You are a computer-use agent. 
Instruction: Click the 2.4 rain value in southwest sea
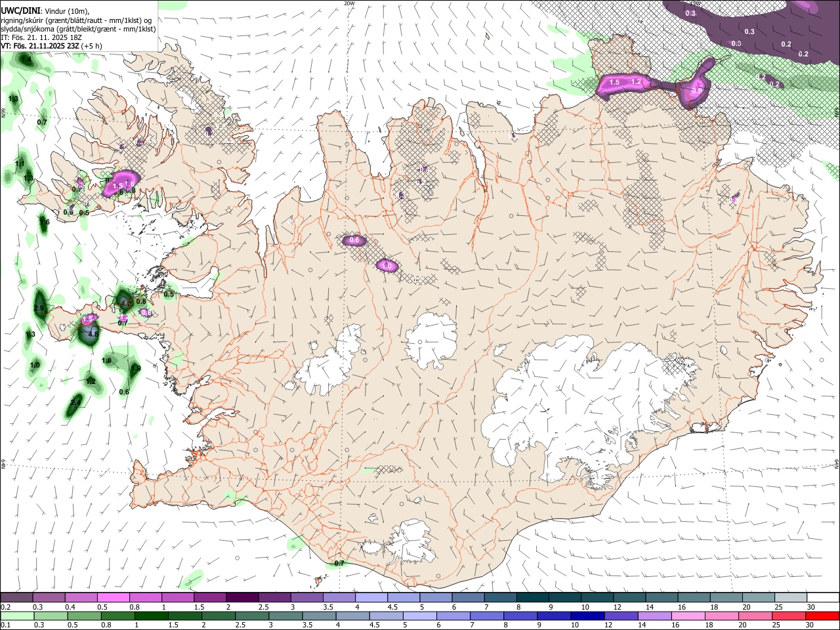75,403
